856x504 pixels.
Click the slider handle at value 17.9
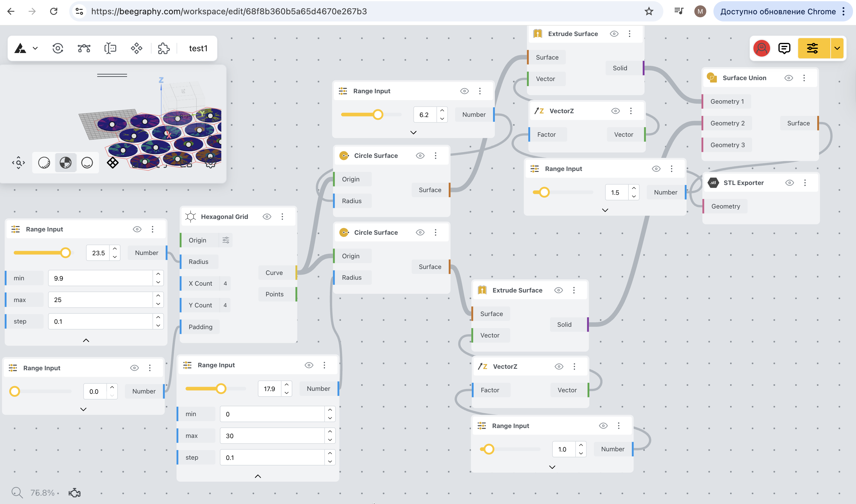pos(221,388)
